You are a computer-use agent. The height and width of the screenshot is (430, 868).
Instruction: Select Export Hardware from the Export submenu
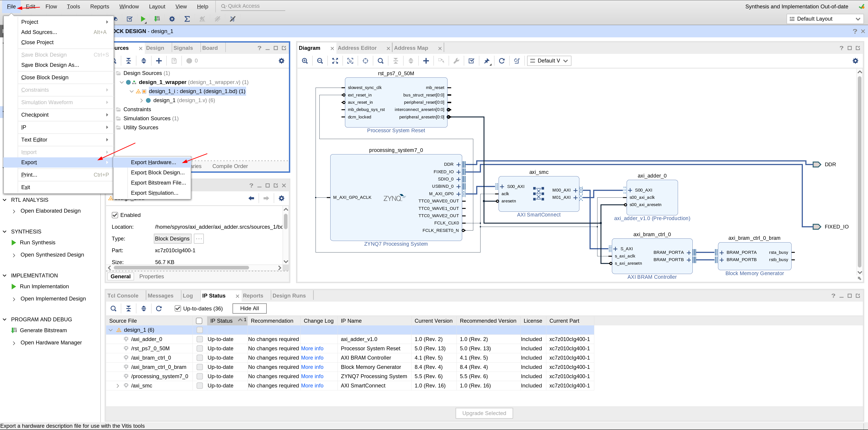(x=153, y=162)
